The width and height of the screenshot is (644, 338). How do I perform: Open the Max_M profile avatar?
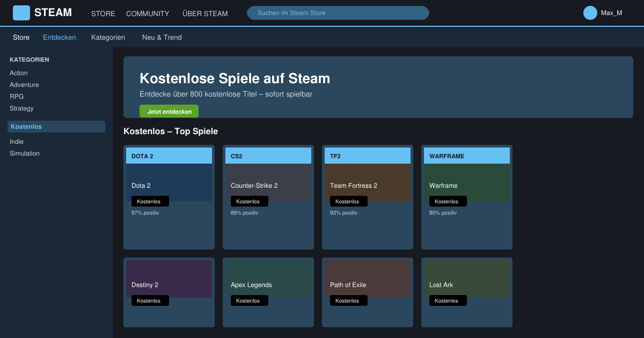pos(590,13)
